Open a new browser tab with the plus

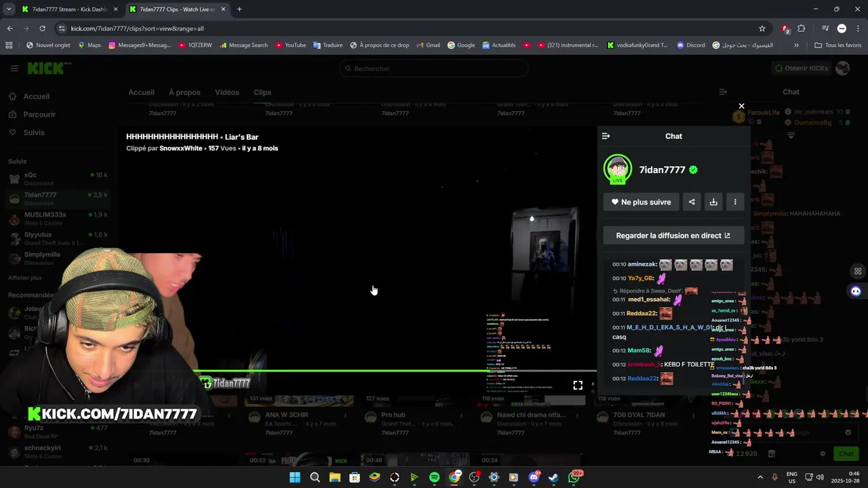pos(239,9)
